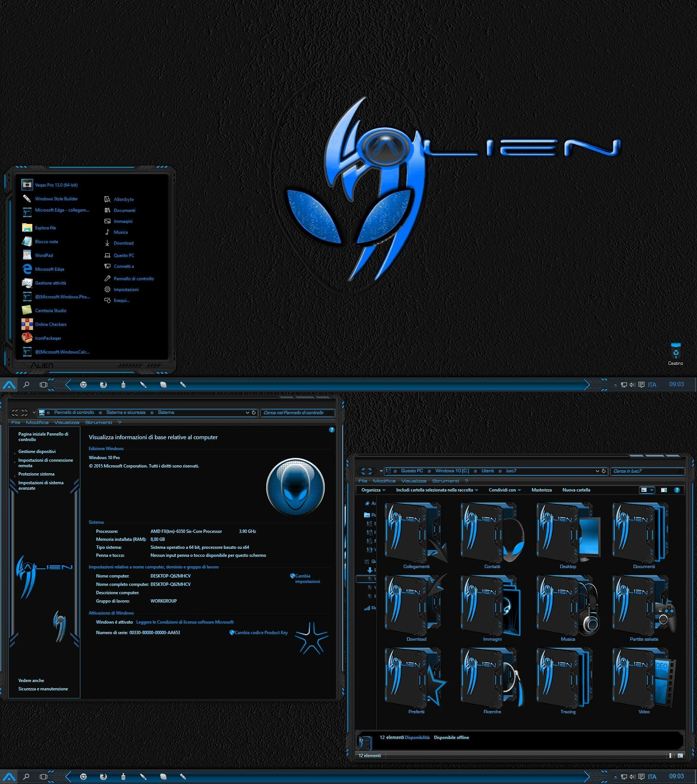Image resolution: width=697 pixels, height=784 pixels.
Task: Toggle the details pane in Explorer toolbar
Action: (664, 490)
